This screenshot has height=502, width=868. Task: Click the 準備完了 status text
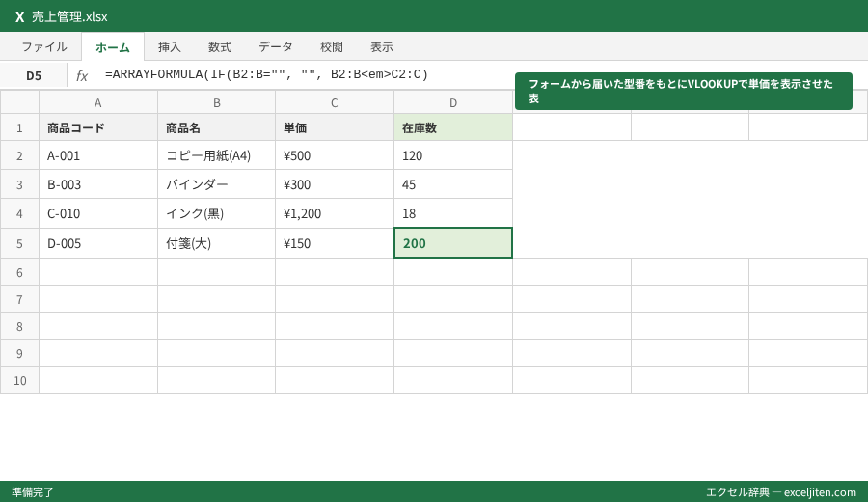coord(33,492)
